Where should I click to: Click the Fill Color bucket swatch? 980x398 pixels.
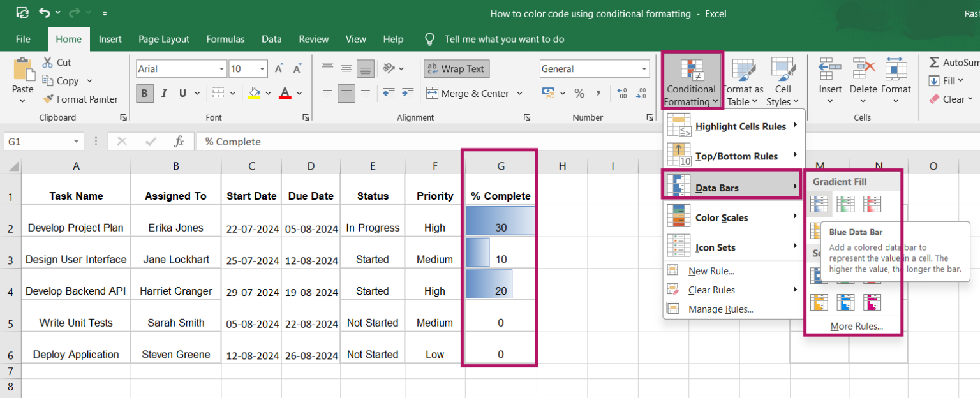[254, 94]
